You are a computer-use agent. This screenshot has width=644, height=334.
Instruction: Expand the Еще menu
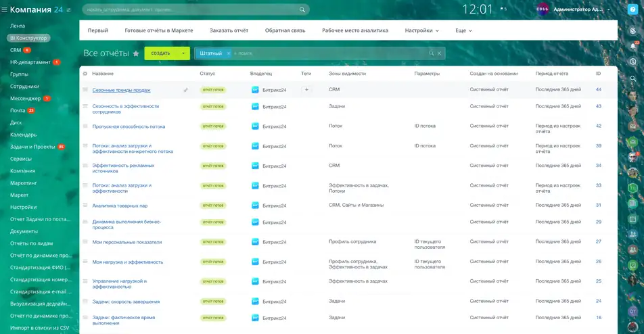[463, 30]
